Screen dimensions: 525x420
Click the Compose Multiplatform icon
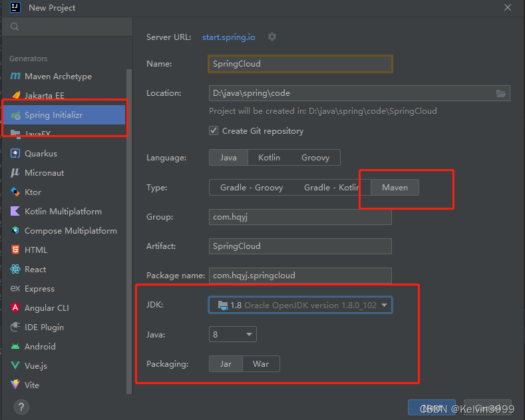[x=15, y=230]
